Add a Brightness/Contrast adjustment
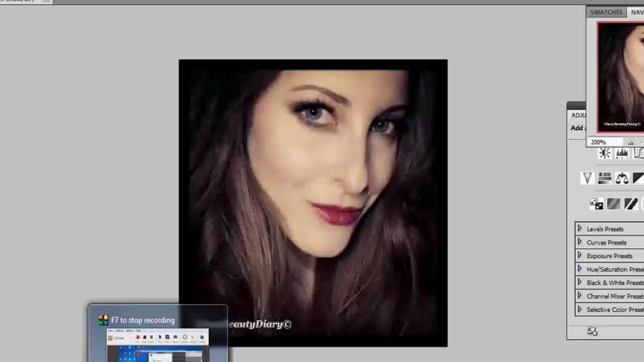The width and height of the screenshot is (644, 362). click(605, 154)
